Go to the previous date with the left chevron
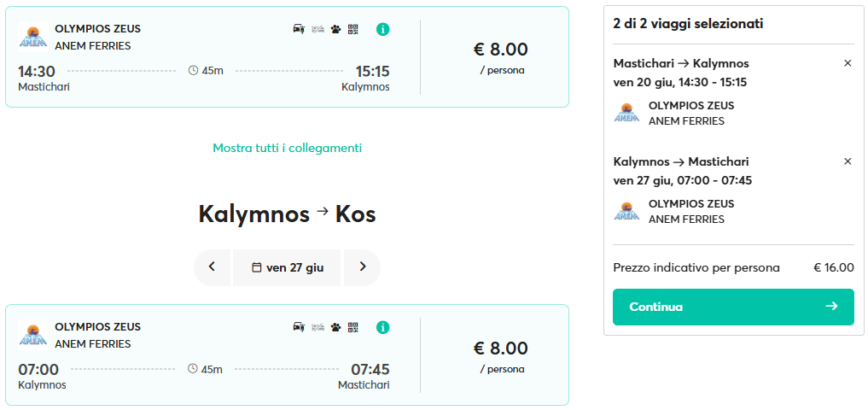The height and width of the screenshot is (410, 868). click(212, 267)
